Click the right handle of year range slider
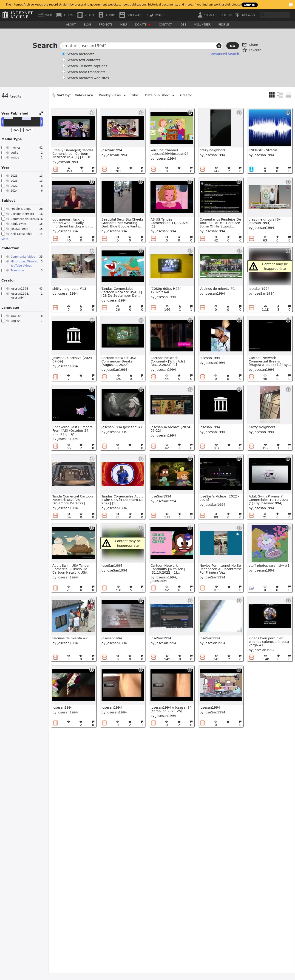Screen dimensions: 295x980 coord(41,122)
